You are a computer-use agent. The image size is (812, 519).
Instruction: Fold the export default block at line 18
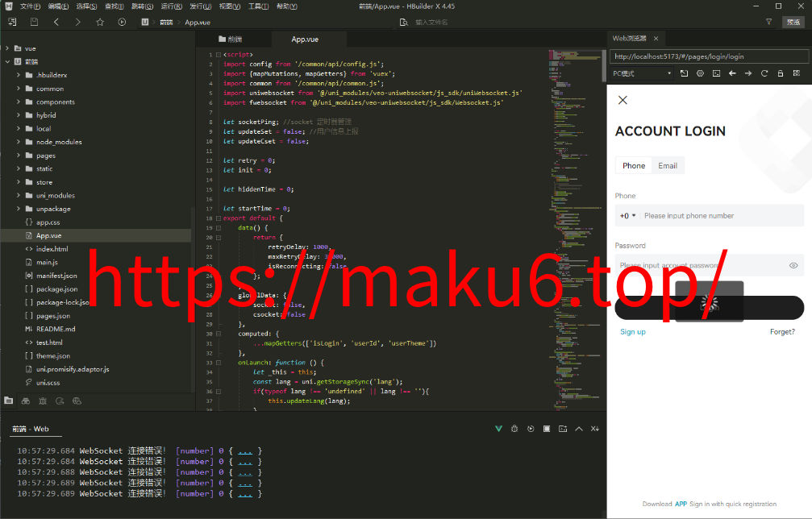pos(219,218)
